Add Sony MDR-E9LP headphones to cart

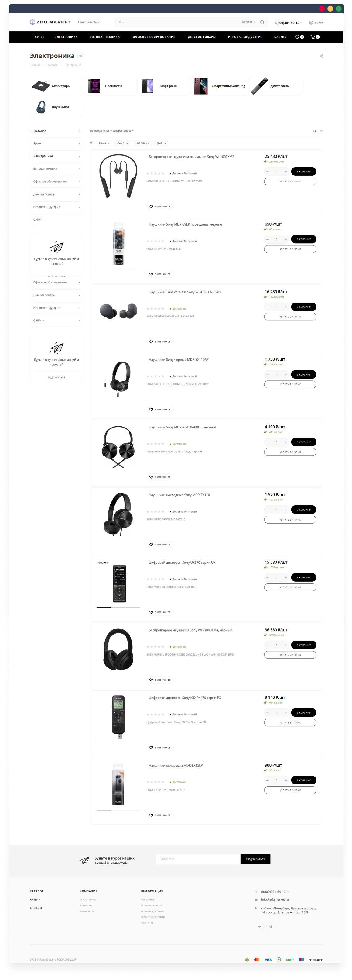(x=303, y=239)
